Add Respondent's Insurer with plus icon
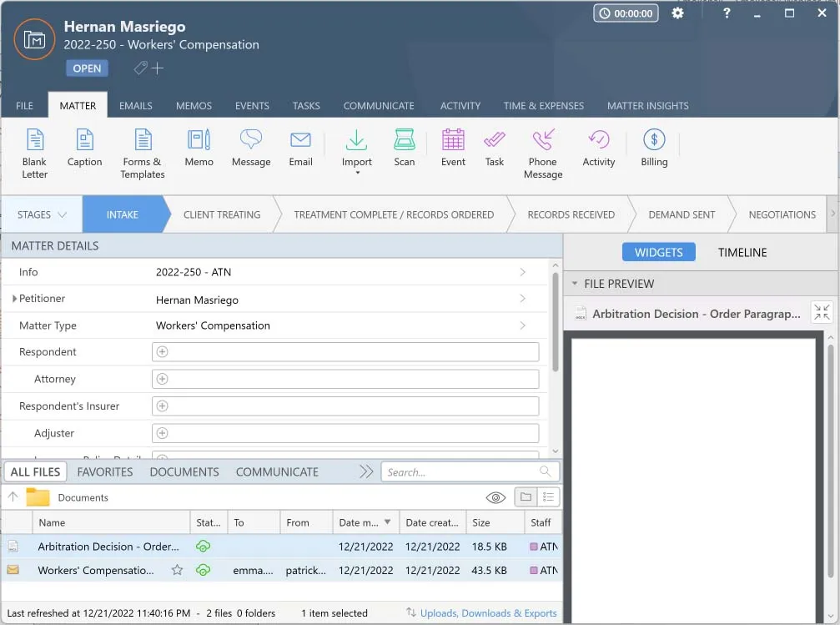Screen dimensions: 840x625 tap(163, 406)
